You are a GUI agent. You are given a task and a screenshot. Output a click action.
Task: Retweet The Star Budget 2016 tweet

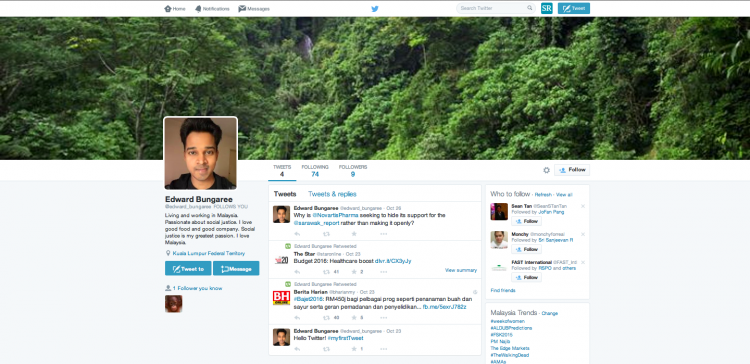pyautogui.click(x=326, y=272)
